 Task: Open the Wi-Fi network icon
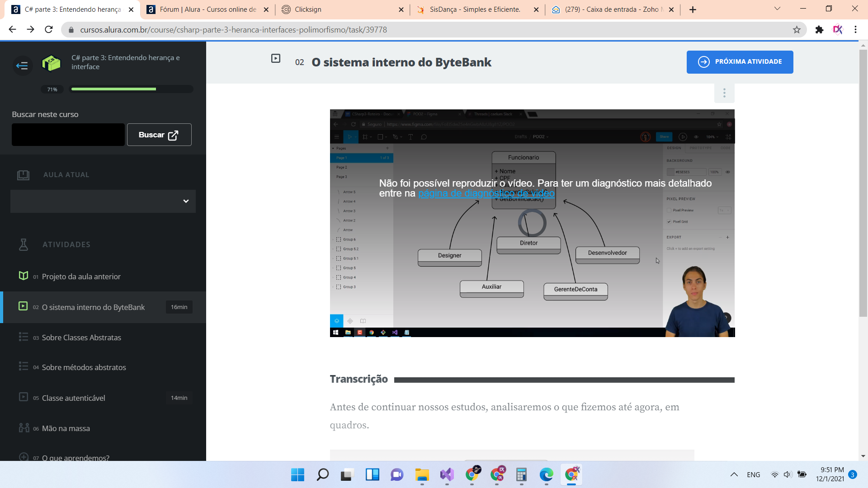coord(774,474)
